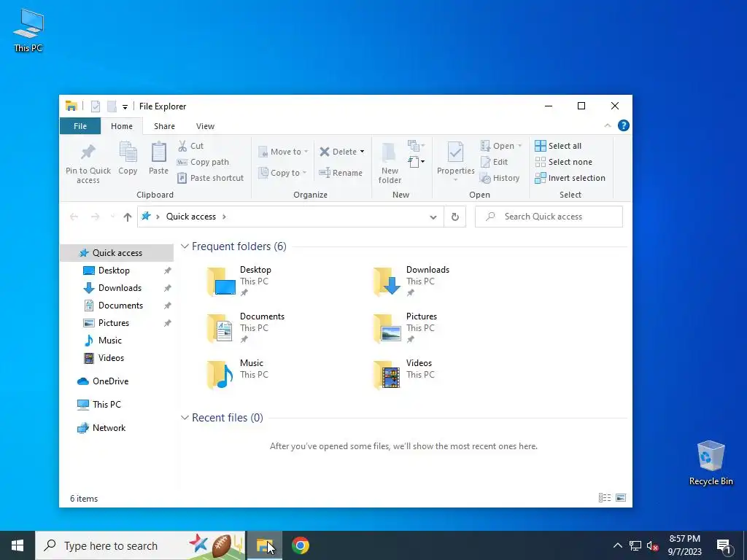Click the Cut scissors icon

(182, 146)
